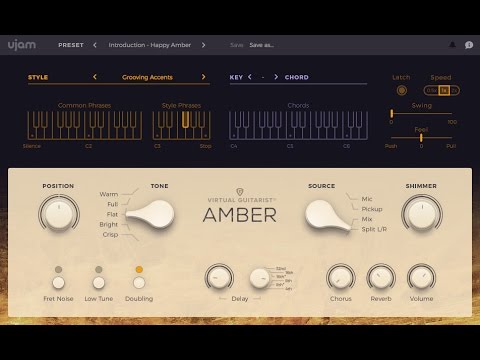The width and height of the screenshot is (480, 360).
Task: Click the Chorus knob
Action: coord(340,278)
